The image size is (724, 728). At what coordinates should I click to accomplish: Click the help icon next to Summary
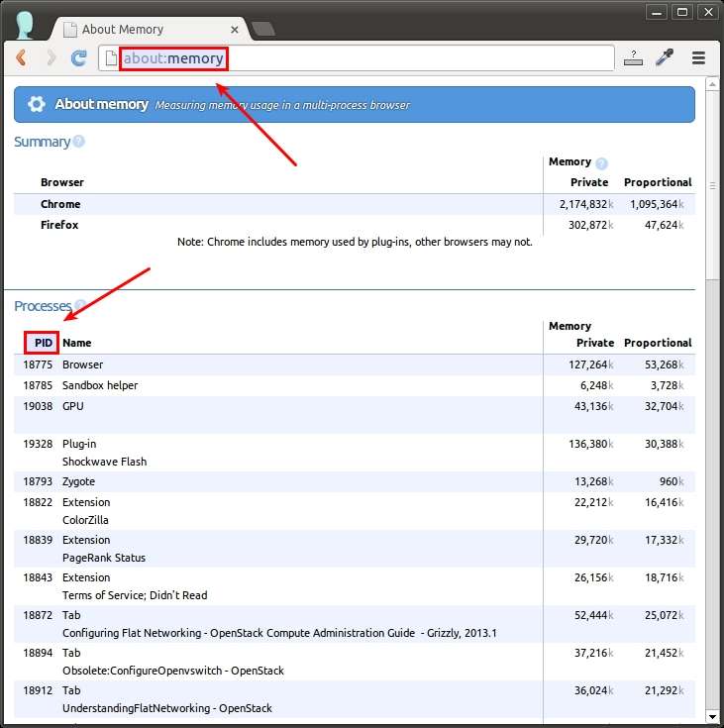[79, 141]
